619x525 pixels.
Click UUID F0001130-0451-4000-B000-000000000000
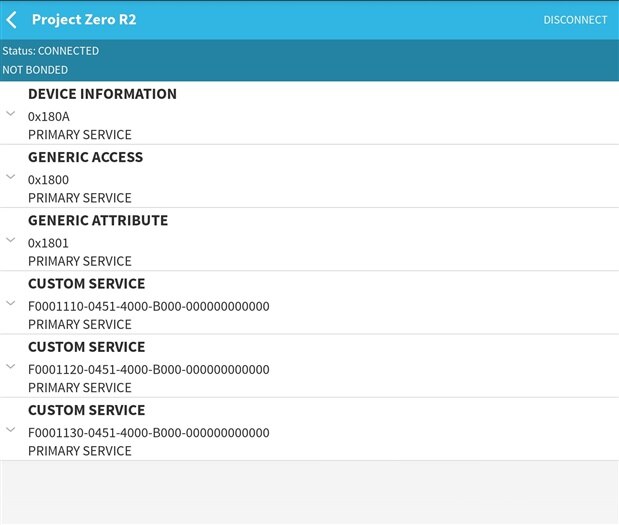[148, 433]
